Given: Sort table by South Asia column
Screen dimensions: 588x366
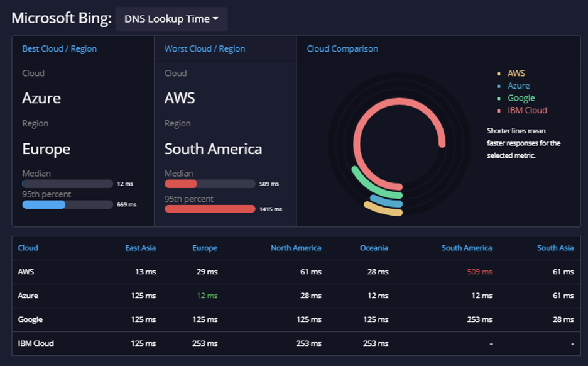Looking at the screenshot, I should tap(555, 248).
